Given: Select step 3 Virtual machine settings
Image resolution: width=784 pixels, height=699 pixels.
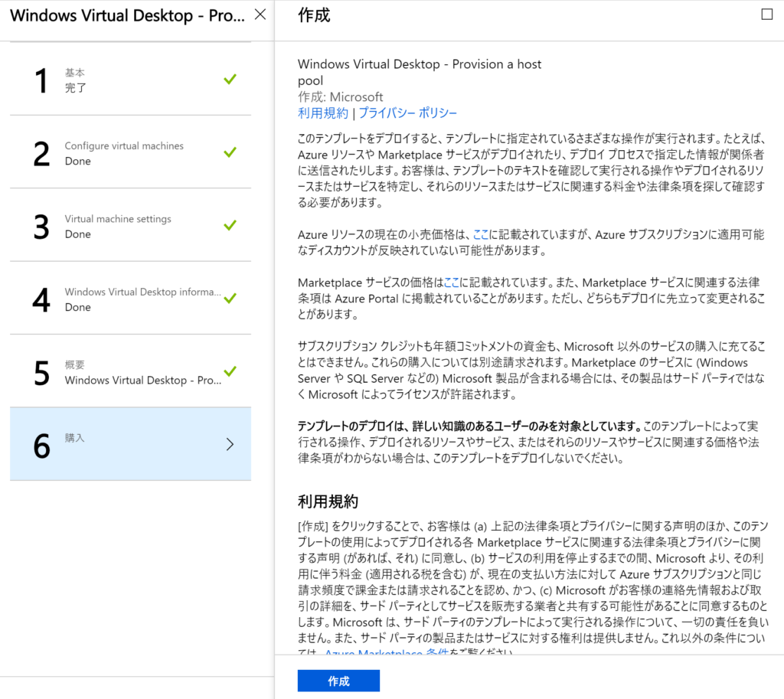Looking at the screenshot, I should 130,225.
